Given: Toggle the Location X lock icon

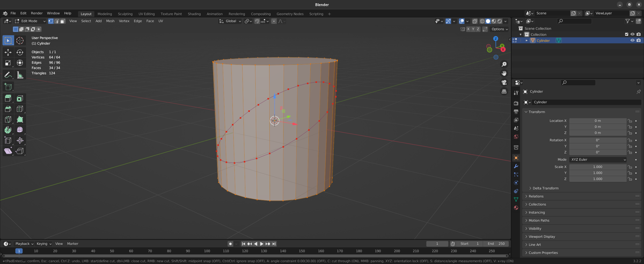Looking at the screenshot, I should click(x=630, y=121).
